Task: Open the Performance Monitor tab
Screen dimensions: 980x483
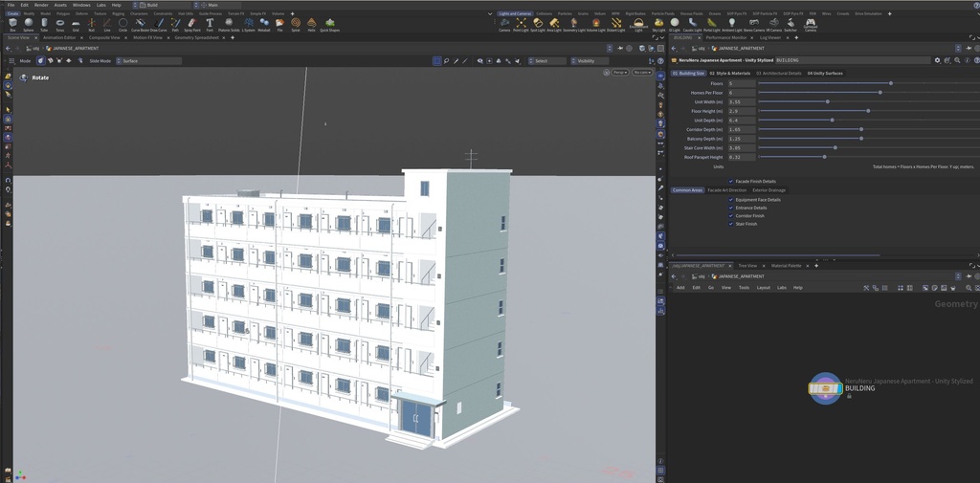Action: [726, 37]
